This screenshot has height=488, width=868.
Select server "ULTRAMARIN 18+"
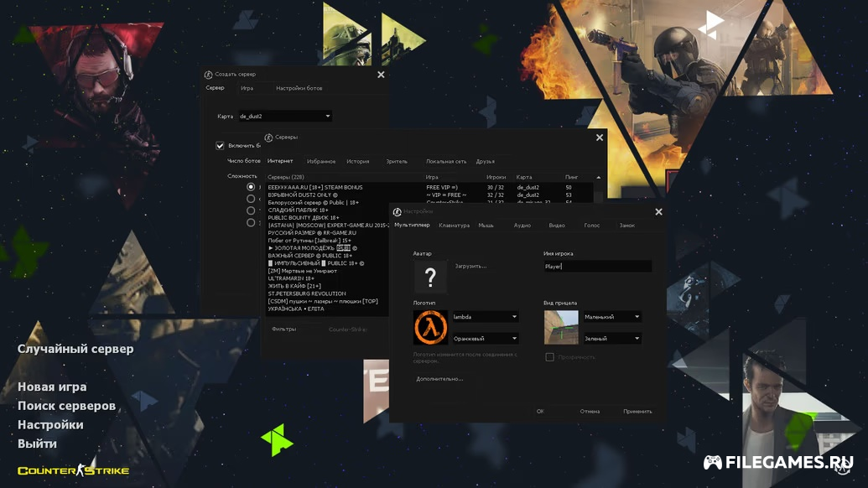328,278
